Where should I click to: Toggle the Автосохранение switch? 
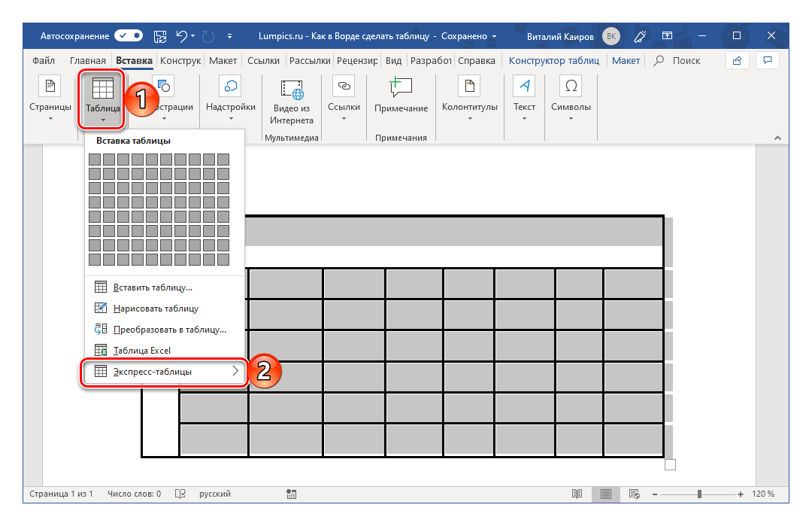point(129,35)
